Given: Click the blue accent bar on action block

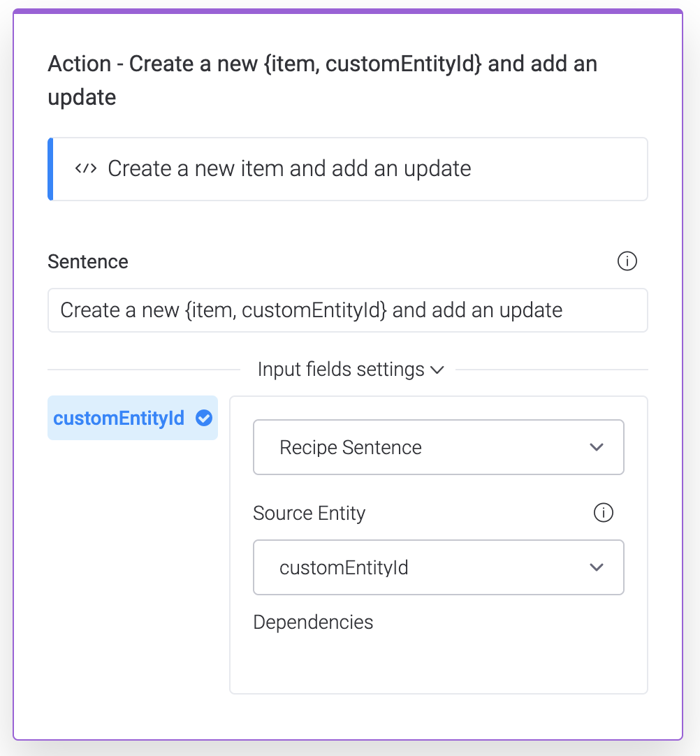Looking at the screenshot, I should pyautogui.click(x=50, y=169).
